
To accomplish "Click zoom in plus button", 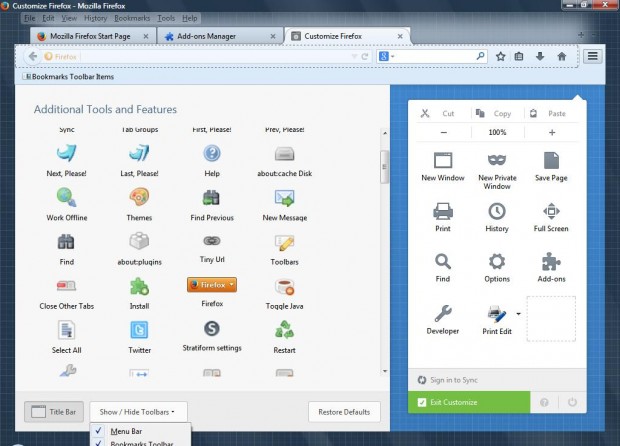I will (x=552, y=132).
